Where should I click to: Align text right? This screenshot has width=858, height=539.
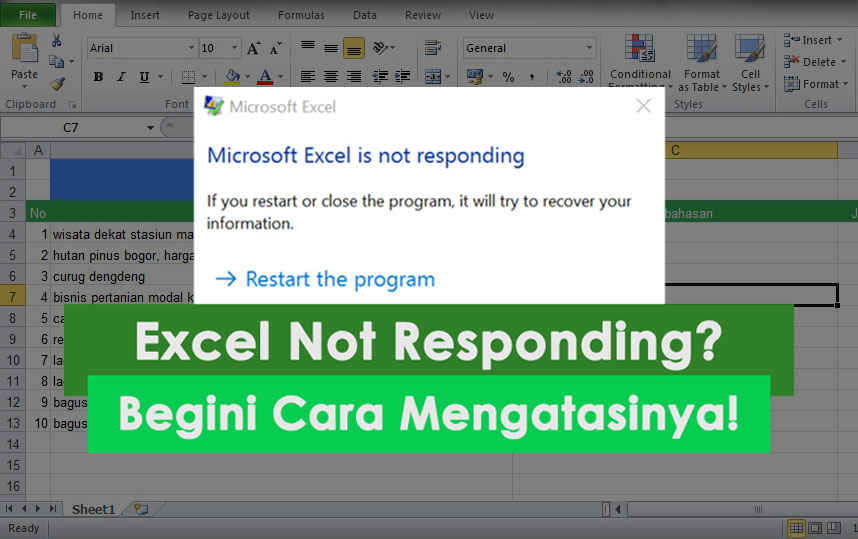point(354,77)
